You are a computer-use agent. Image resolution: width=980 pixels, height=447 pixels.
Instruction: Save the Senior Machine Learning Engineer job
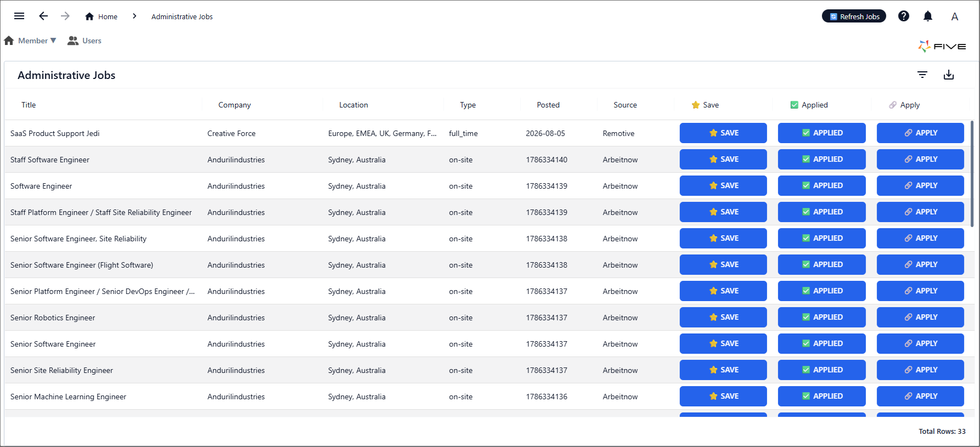click(723, 396)
